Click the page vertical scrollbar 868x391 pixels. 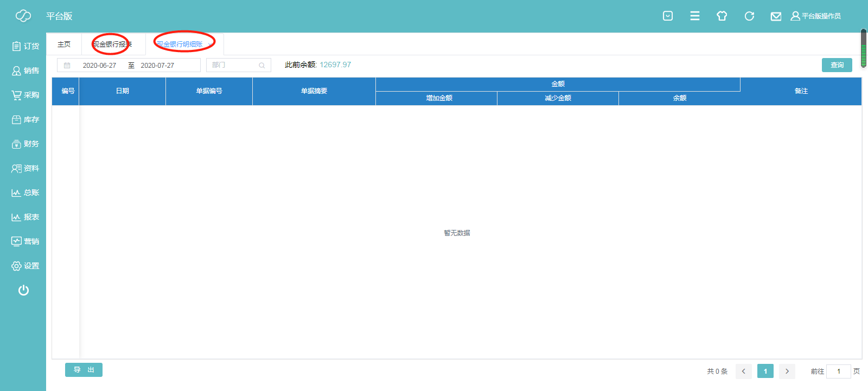[x=864, y=48]
